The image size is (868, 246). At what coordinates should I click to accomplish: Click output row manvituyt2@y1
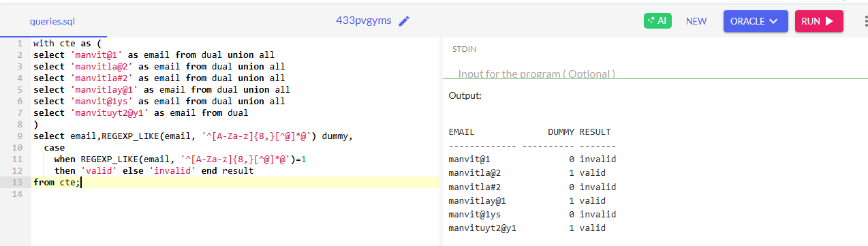[x=527, y=228]
